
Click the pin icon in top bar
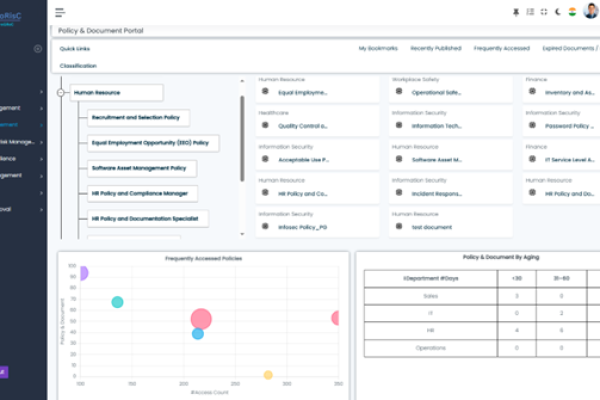tap(515, 12)
